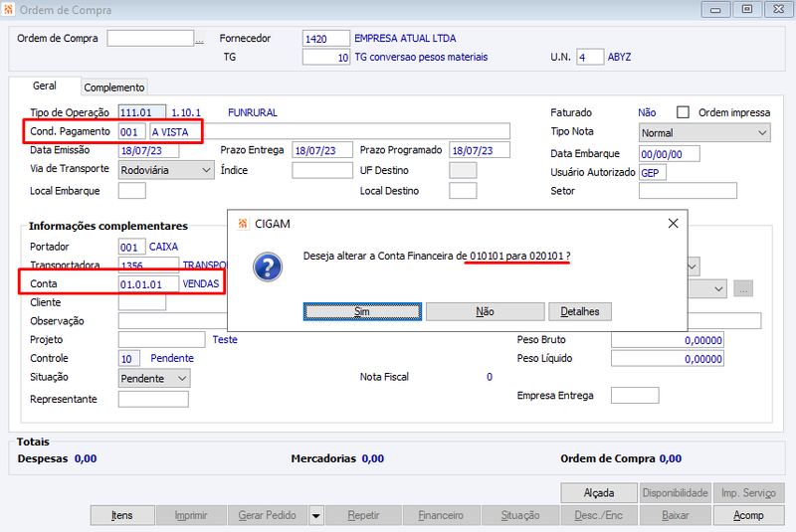Image resolution: width=796 pixels, height=532 pixels.
Task: Click the ellipsis button beside the dialog
Action: [x=743, y=288]
